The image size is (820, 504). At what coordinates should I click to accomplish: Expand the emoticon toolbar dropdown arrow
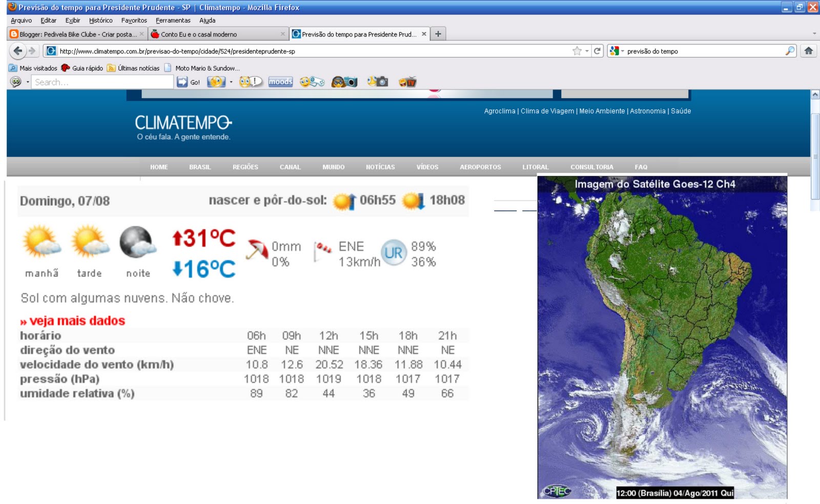pyautogui.click(x=231, y=82)
